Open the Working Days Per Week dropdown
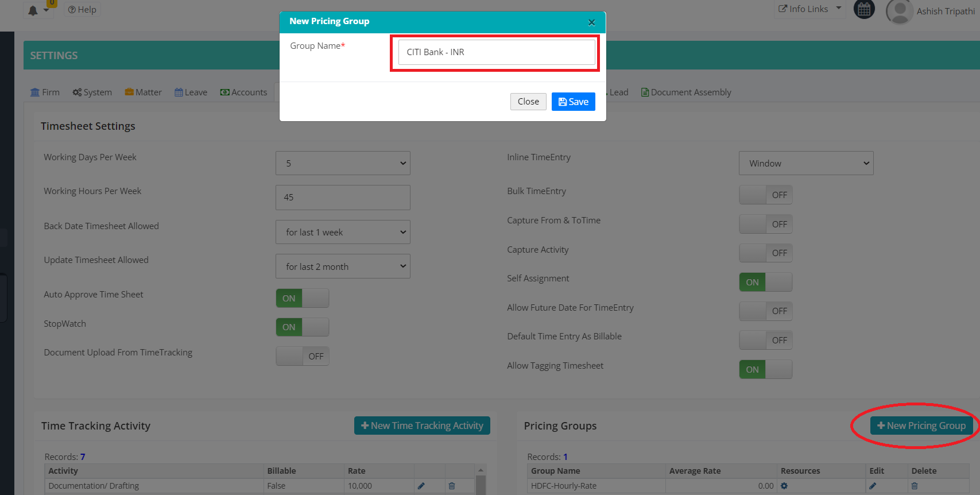Image resolution: width=980 pixels, height=495 pixels. pyautogui.click(x=343, y=164)
